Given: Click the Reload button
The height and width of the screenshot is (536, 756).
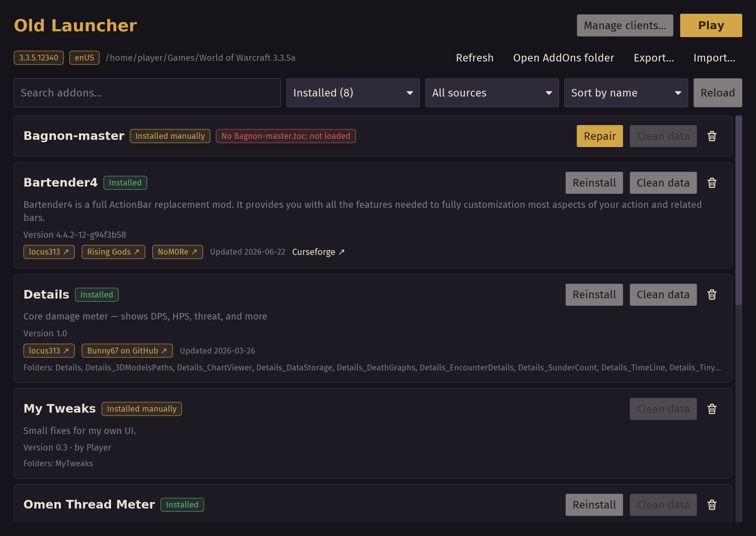Looking at the screenshot, I should 718,93.
